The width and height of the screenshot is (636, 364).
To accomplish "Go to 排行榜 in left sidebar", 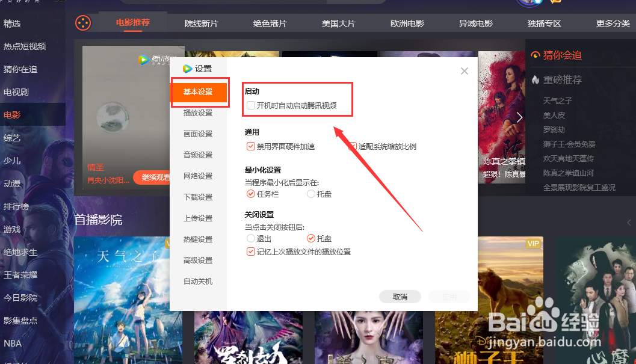I will point(16,206).
